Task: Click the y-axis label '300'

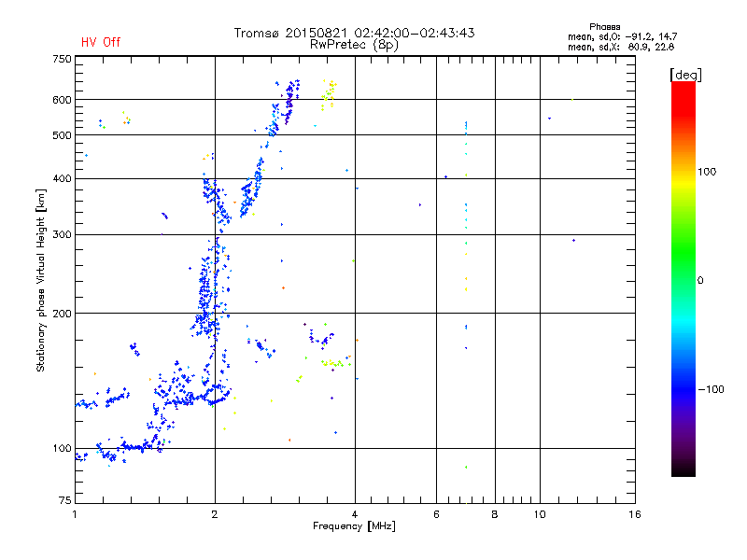Action: 63,235
